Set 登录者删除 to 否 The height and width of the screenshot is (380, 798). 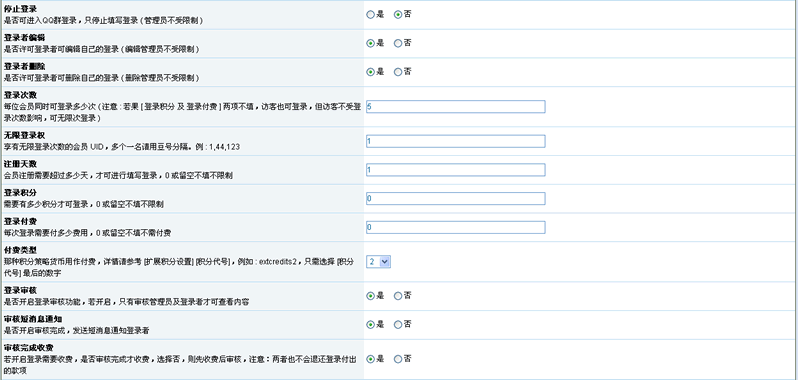coord(398,72)
